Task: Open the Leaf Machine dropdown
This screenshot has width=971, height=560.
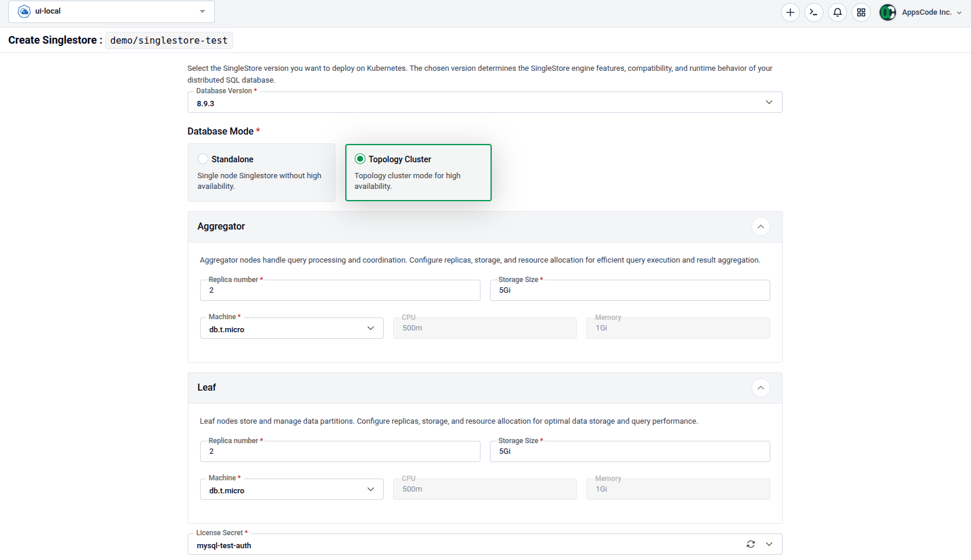Action: pyautogui.click(x=292, y=490)
